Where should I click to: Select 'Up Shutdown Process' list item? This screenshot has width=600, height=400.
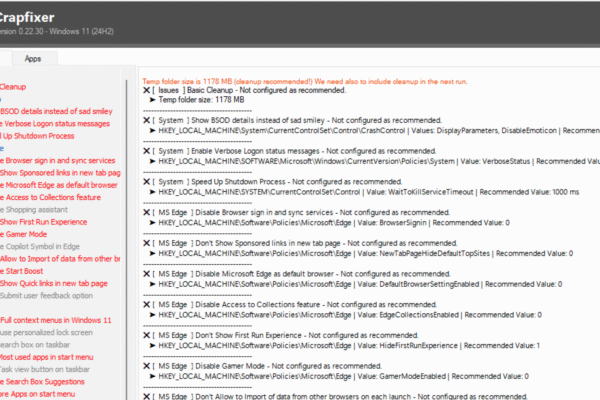37,136
